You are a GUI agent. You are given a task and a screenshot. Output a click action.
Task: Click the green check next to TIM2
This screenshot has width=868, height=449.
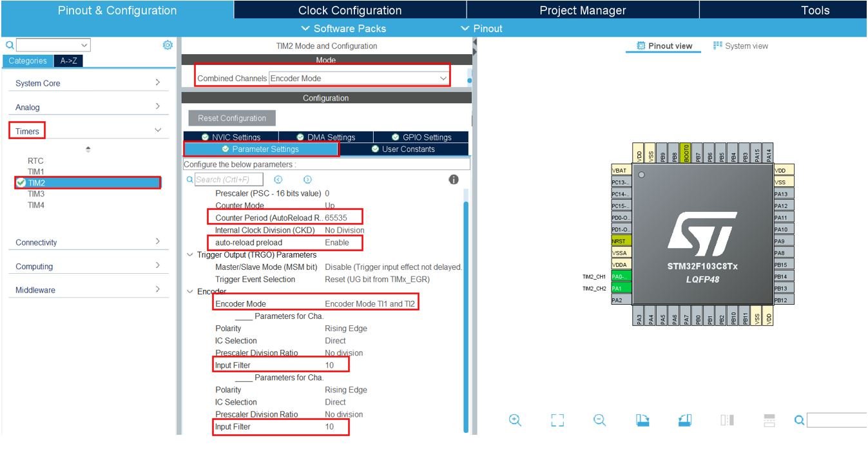(x=21, y=183)
